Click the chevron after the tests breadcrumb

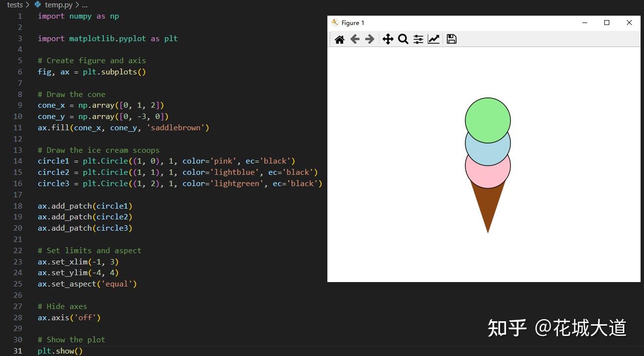coord(28,5)
